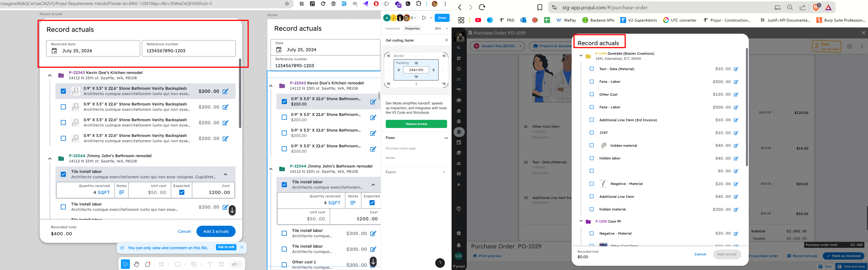Open the notifications bell in Projul sidebar

[x=459, y=245]
